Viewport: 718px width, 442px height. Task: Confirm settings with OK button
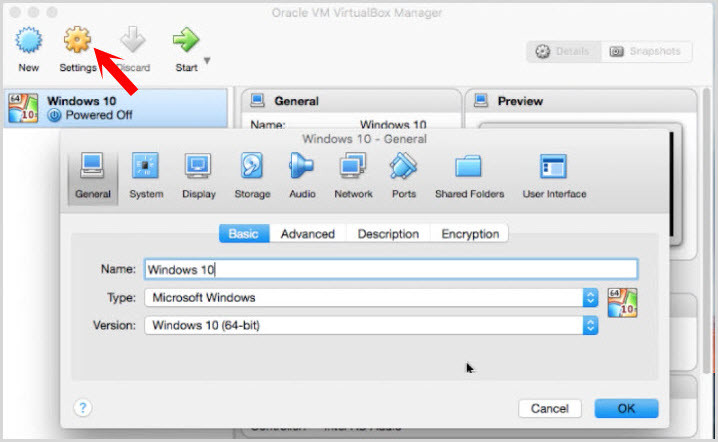[x=626, y=408]
